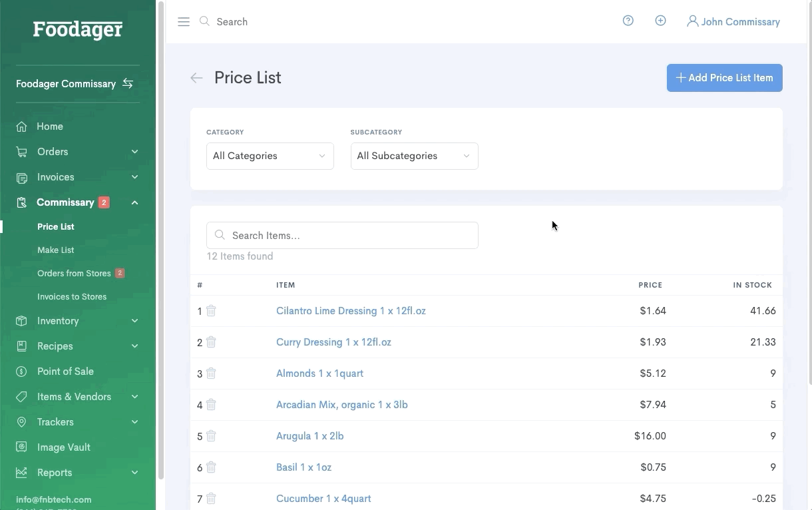The height and width of the screenshot is (510, 812).
Task: Click the global search magnifier icon
Action: pyautogui.click(x=205, y=21)
